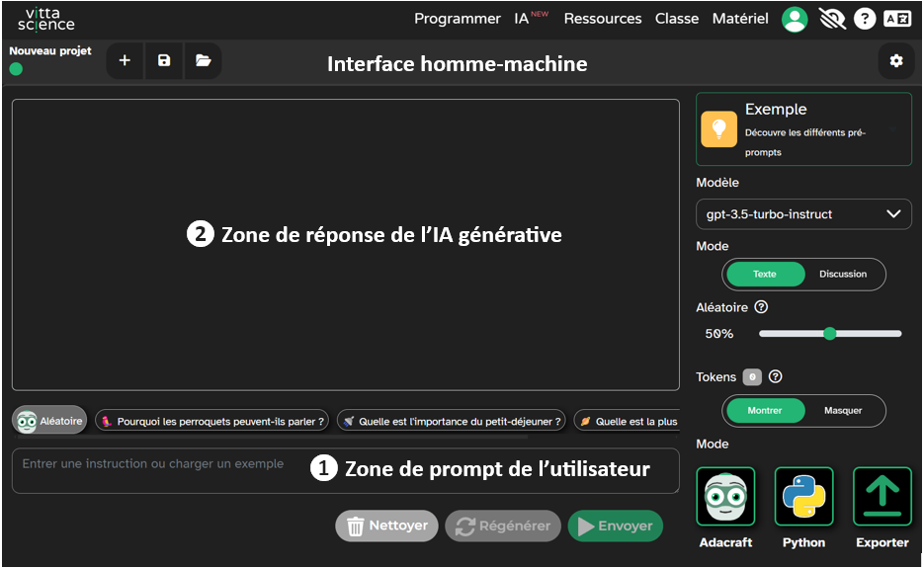This screenshot has width=924, height=568.
Task: Toggle the crossed-out eye accessibility icon
Action: [831, 19]
